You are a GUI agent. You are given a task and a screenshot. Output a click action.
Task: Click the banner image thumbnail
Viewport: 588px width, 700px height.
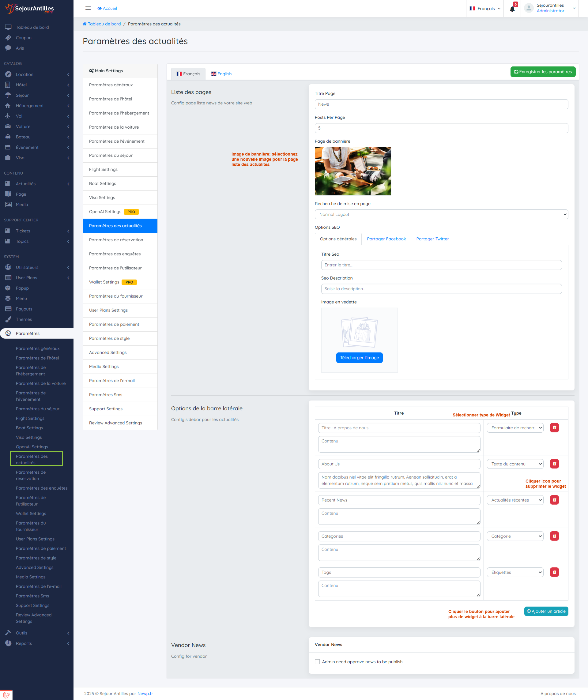click(x=353, y=171)
